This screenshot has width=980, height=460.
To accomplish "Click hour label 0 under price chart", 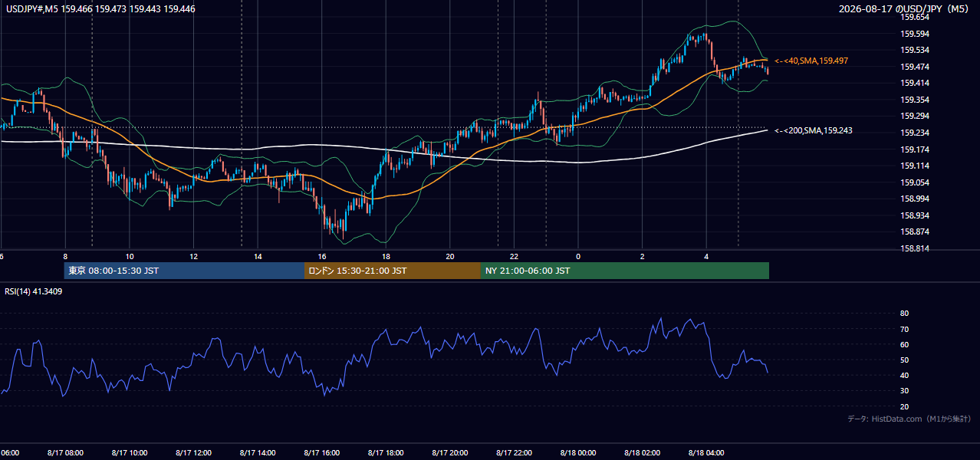I will (578, 256).
